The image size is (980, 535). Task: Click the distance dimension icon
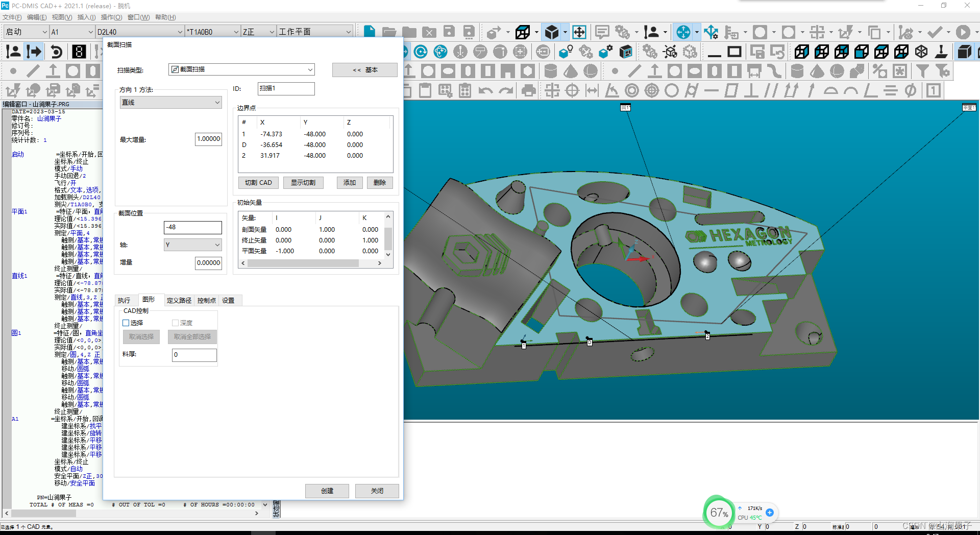point(592,91)
